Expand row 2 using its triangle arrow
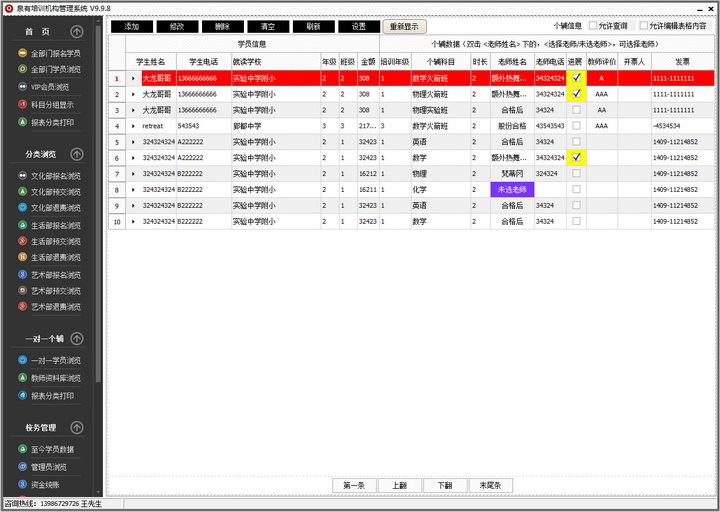Viewport: 720px width, 512px height. coord(134,95)
